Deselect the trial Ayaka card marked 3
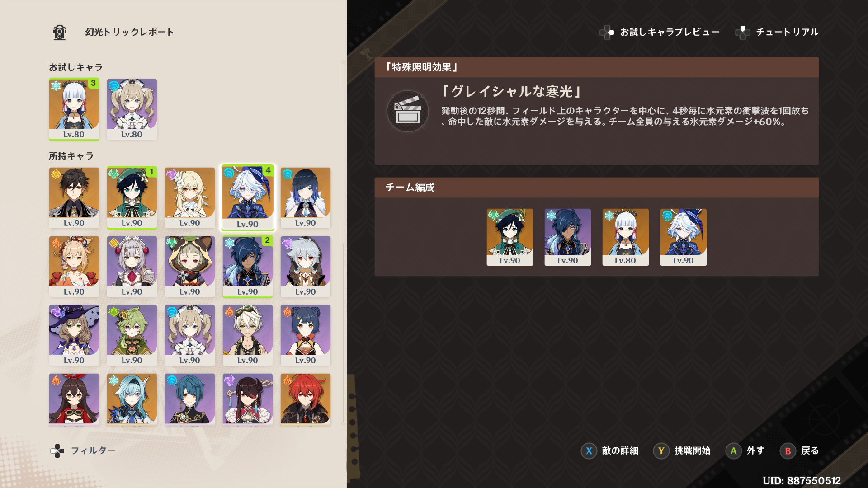 74,109
